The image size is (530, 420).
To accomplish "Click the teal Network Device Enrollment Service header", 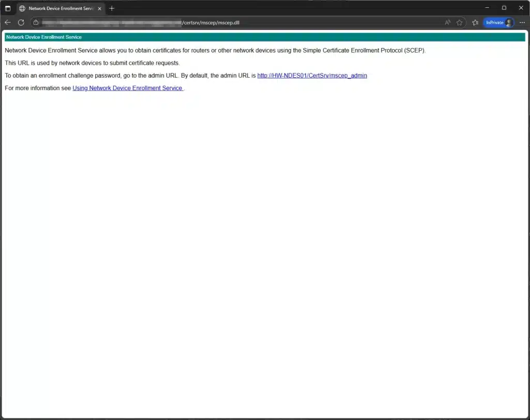I will [x=264, y=37].
